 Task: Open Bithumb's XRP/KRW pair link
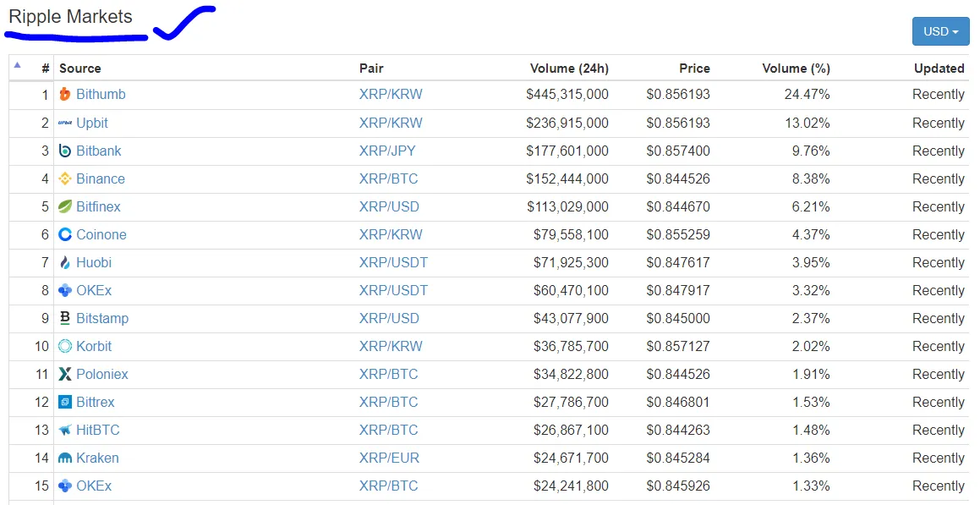click(391, 95)
